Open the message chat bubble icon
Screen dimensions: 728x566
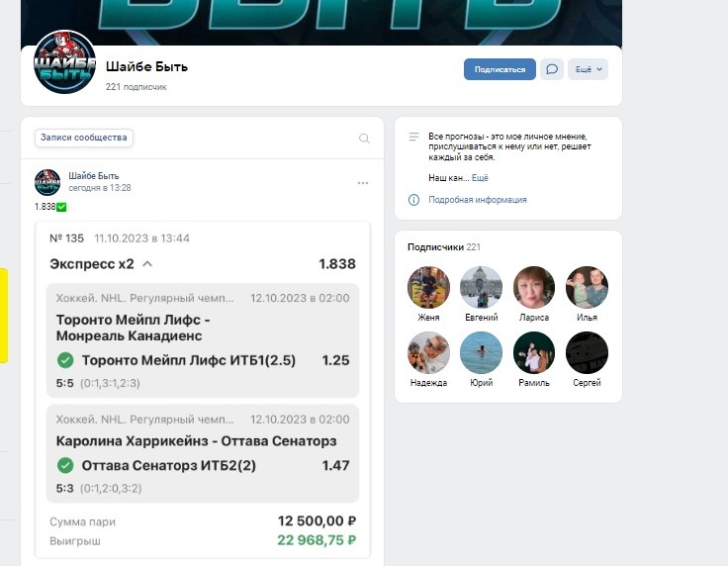tap(552, 69)
